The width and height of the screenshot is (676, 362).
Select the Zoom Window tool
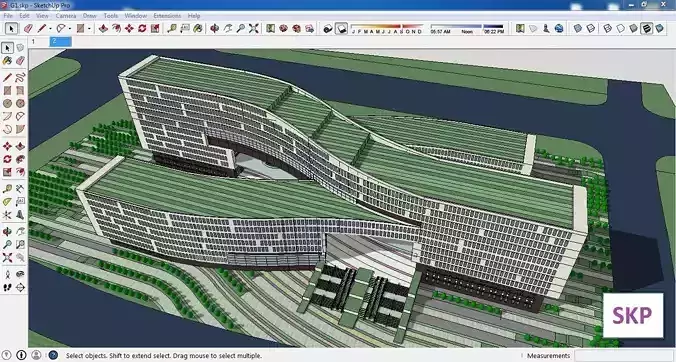coord(20,245)
